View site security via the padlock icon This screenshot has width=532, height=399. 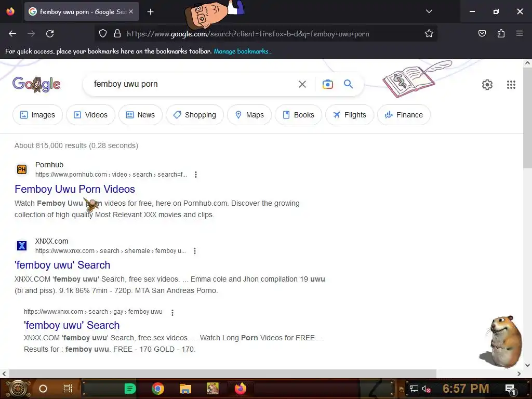click(x=117, y=33)
